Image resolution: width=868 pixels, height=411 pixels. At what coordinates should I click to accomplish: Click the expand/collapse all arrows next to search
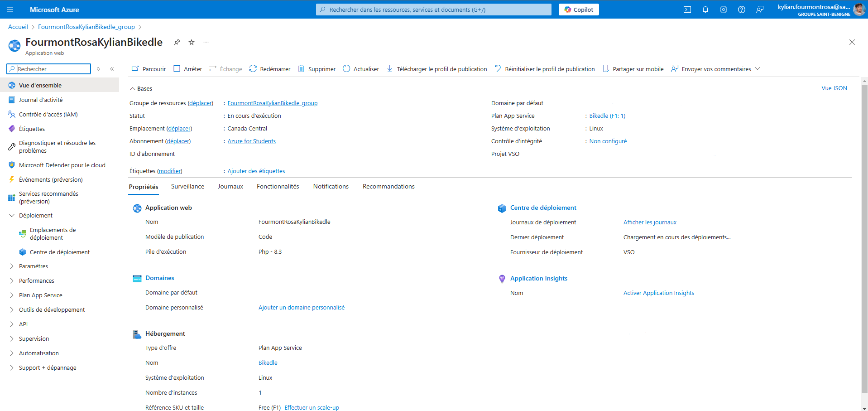[98, 69]
